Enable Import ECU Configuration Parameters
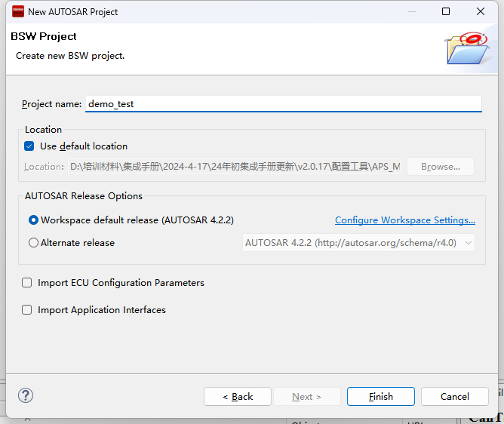This screenshot has width=504, height=424. [x=27, y=283]
